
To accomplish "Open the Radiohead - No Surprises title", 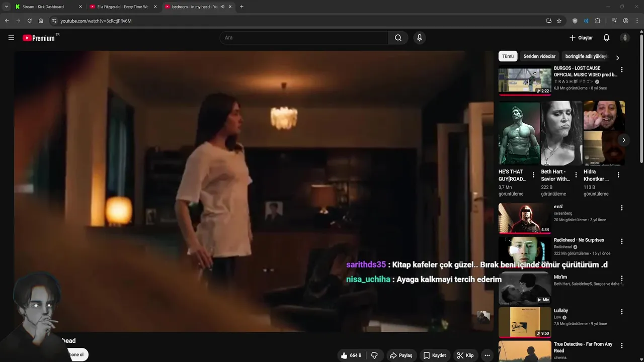I will point(579,240).
